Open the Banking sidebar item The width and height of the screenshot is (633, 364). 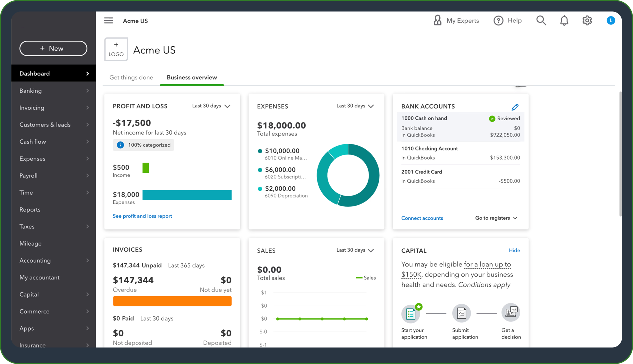click(53, 90)
